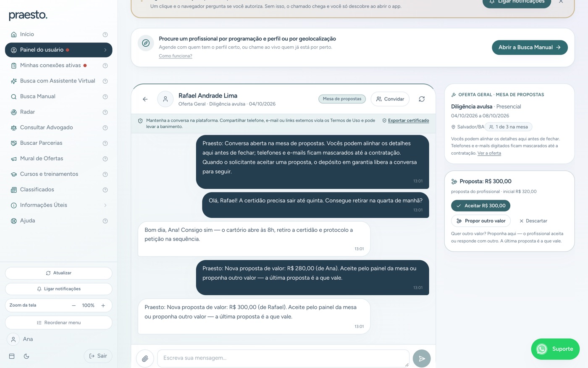Open help for Busca Manual item

[105, 97]
